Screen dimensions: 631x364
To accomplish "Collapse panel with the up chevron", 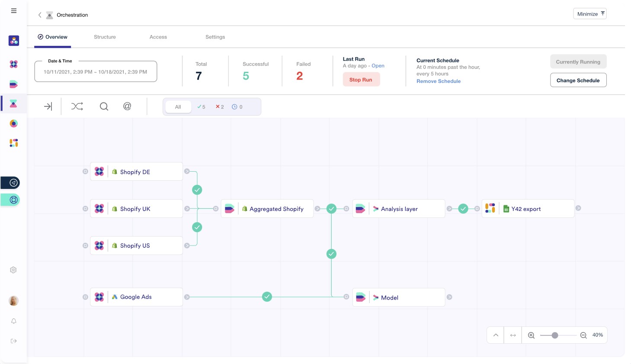I will click(496, 335).
